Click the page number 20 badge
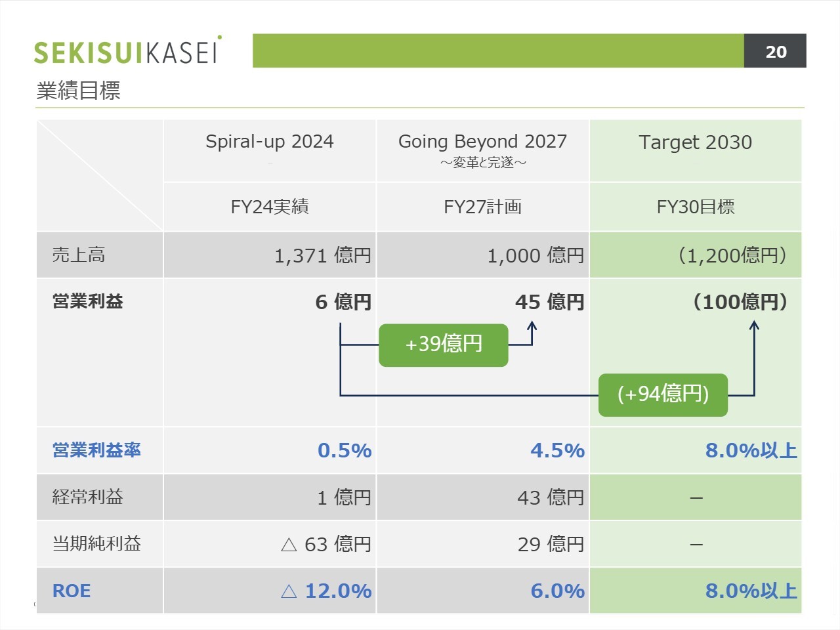This screenshot has width=840, height=630. pos(775,51)
